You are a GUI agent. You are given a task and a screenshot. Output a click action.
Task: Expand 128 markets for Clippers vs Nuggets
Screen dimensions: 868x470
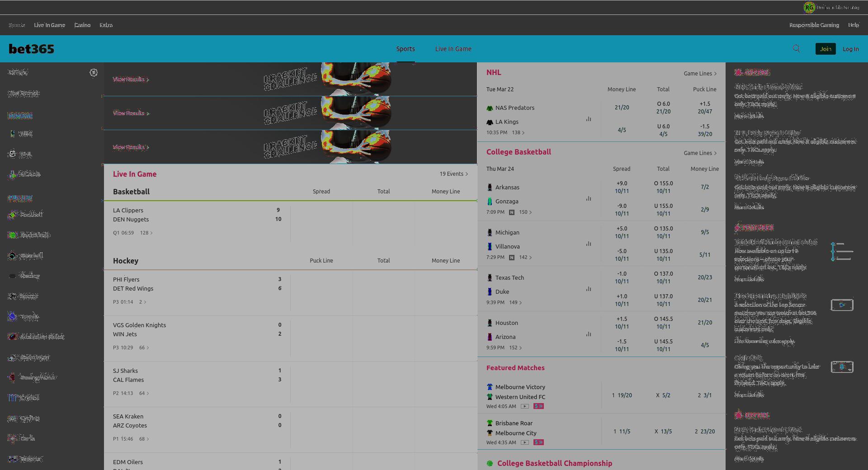[146, 233]
